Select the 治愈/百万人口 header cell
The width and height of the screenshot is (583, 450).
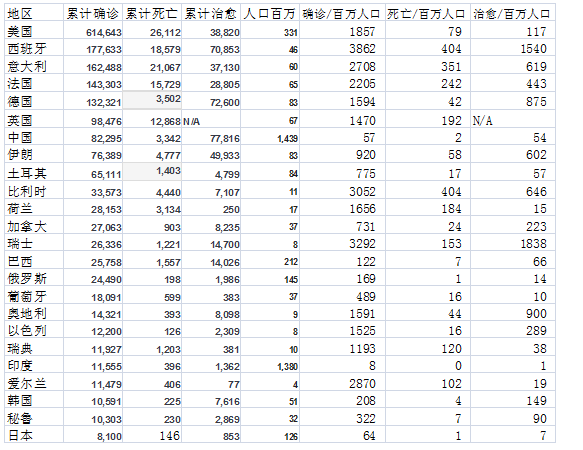(x=513, y=13)
